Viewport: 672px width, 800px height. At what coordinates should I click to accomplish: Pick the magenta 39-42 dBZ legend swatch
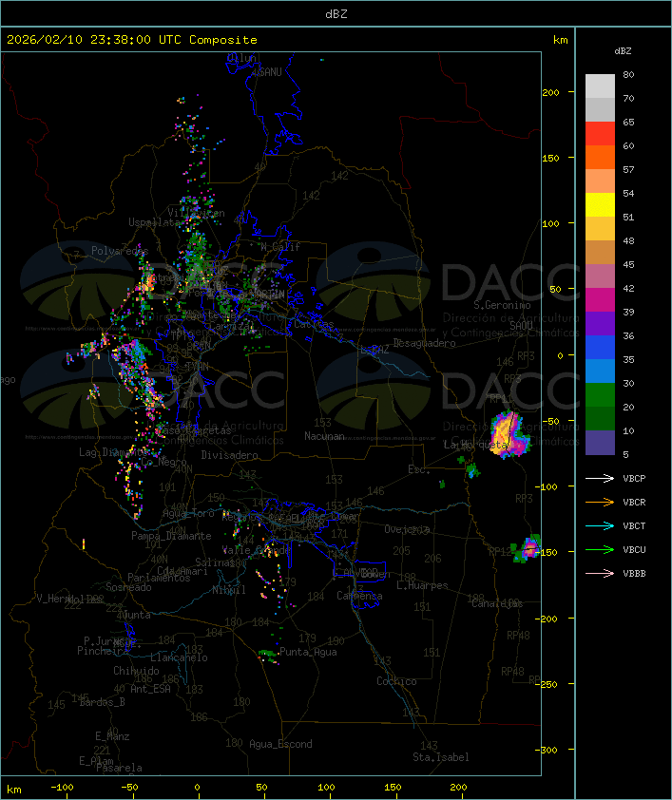coord(600,300)
